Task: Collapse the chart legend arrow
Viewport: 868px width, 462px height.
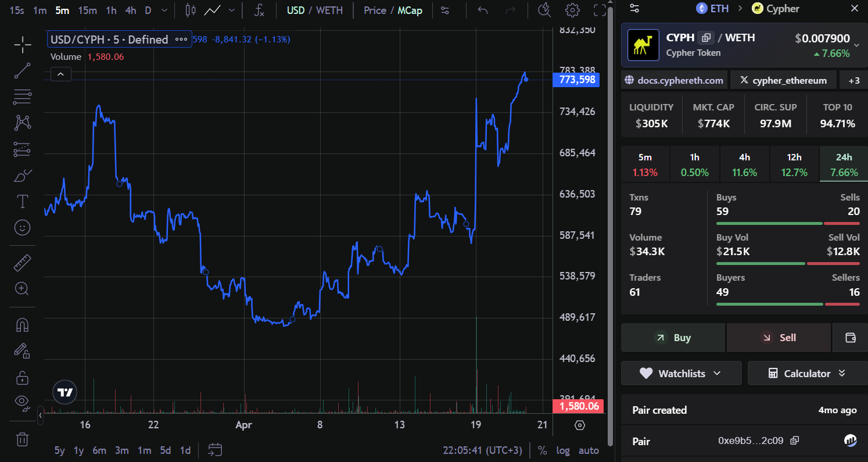Action: coord(61,74)
